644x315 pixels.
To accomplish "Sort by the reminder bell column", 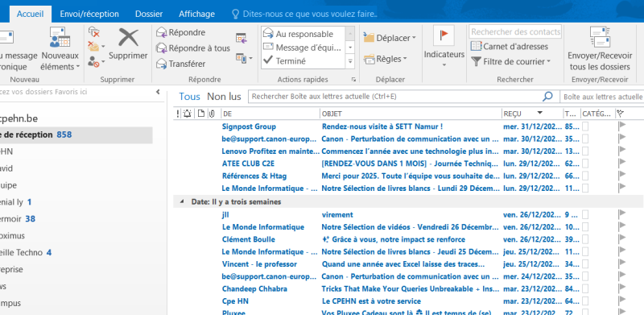I will 187,114.
